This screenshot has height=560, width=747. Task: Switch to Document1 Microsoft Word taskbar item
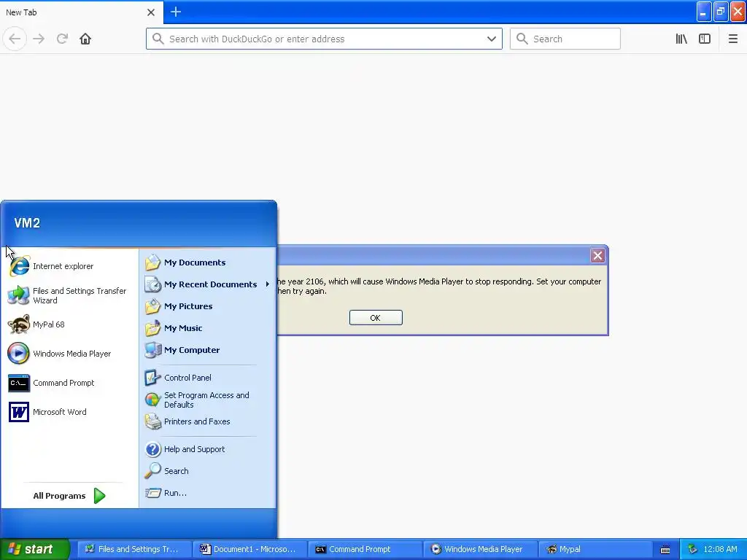tap(249, 549)
